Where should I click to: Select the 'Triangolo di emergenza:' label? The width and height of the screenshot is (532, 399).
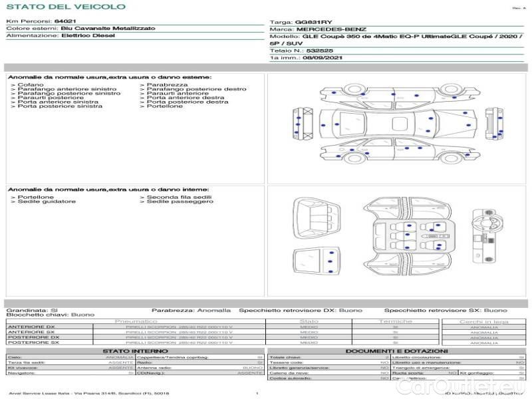click(x=421, y=368)
